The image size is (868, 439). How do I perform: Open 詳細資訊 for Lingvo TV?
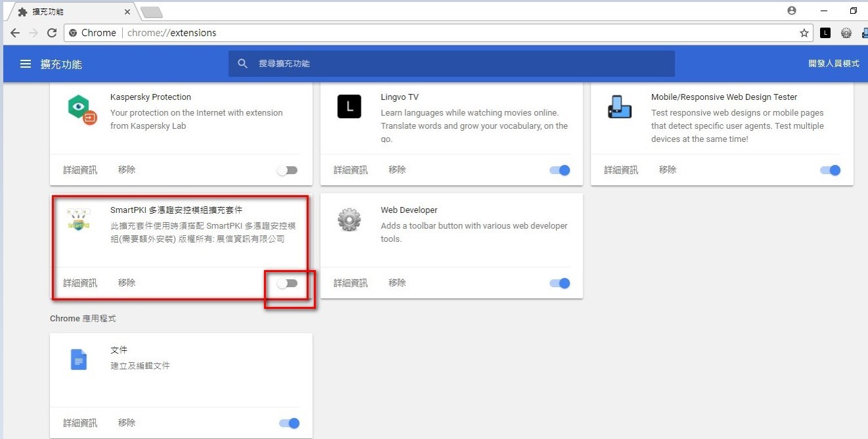coord(351,170)
